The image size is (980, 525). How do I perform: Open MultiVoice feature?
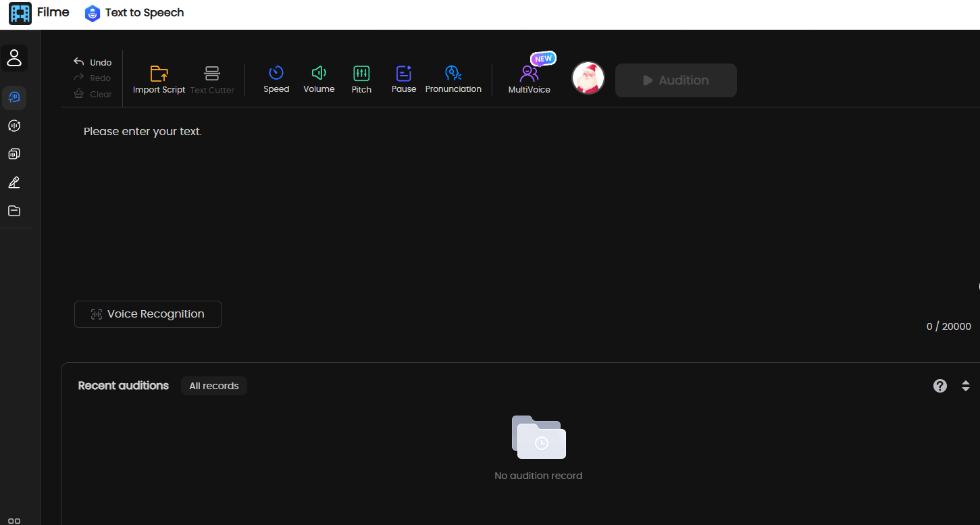coord(530,79)
